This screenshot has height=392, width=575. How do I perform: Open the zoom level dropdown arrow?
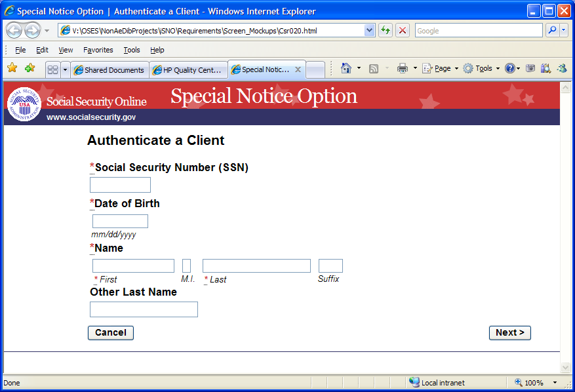click(x=555, y=382)
